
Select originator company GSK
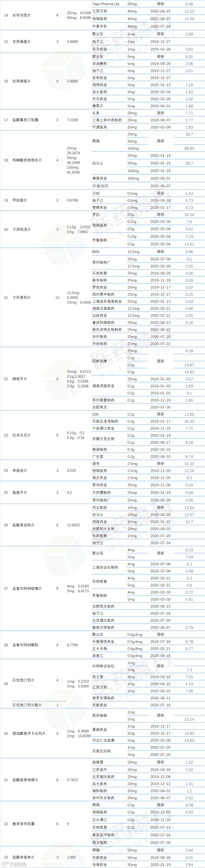click(96, 415)
